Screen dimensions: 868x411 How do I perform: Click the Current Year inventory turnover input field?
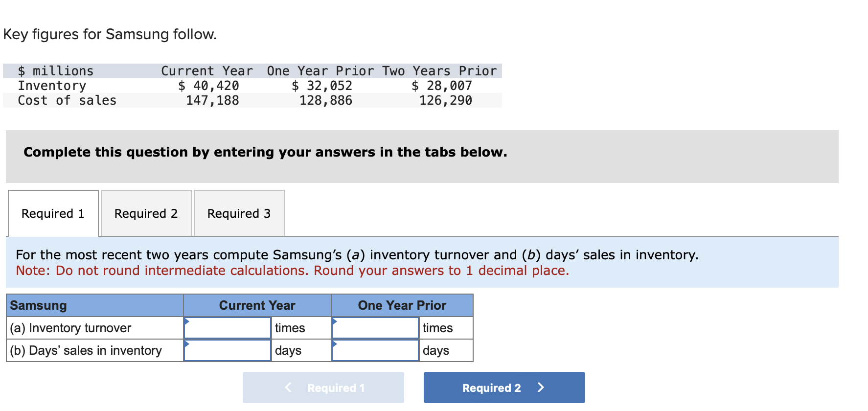coord(228,328)
